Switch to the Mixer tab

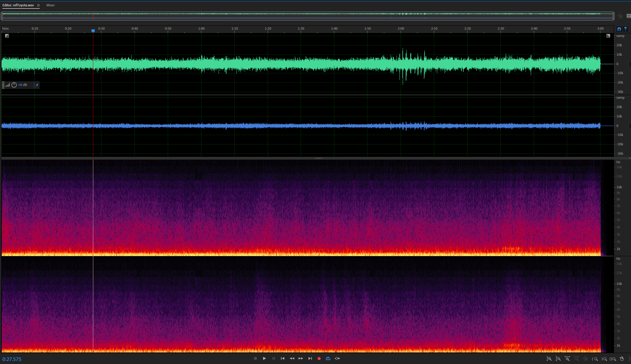click(x=51, y=5)
